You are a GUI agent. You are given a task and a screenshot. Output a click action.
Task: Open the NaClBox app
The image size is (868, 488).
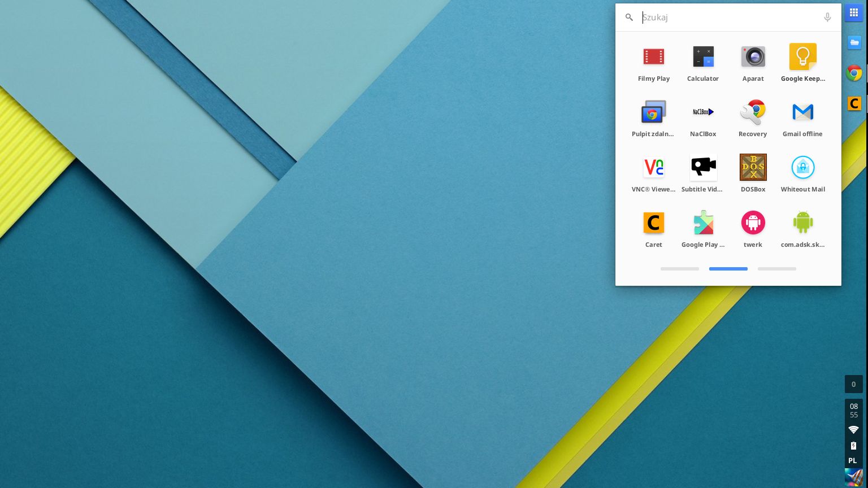coord(704,112)
